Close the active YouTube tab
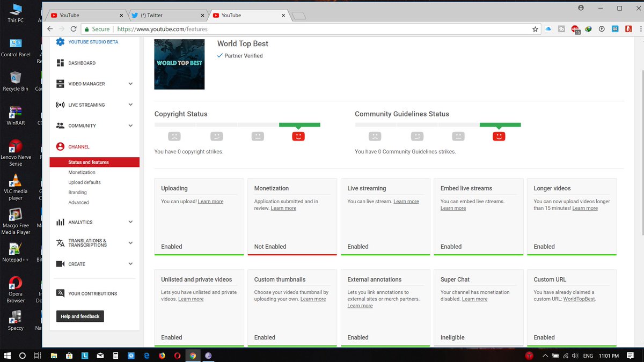 [283, 16]
